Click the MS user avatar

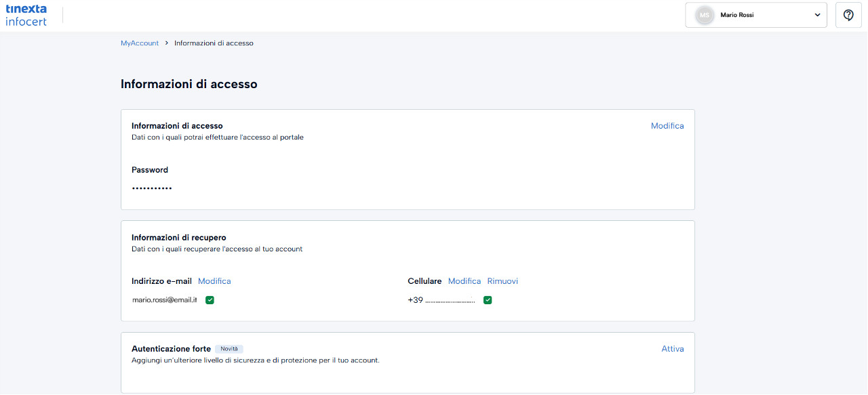705,15
